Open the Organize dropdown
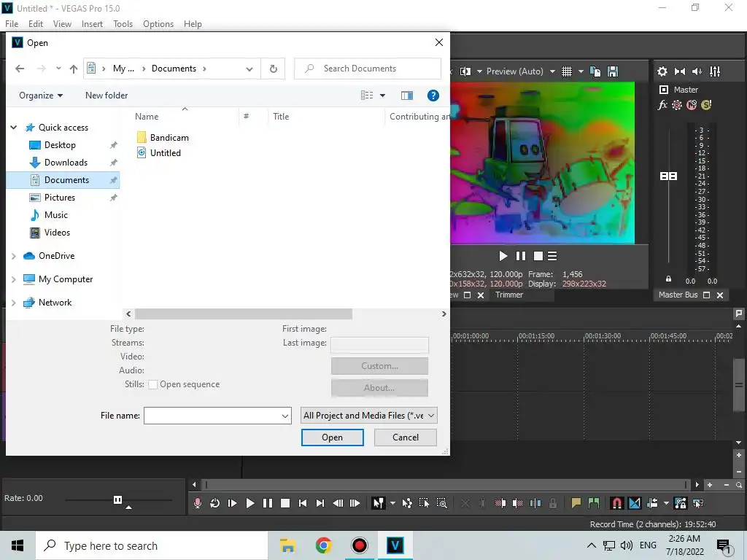Screen dimensions: 747x560 [41, 96]
